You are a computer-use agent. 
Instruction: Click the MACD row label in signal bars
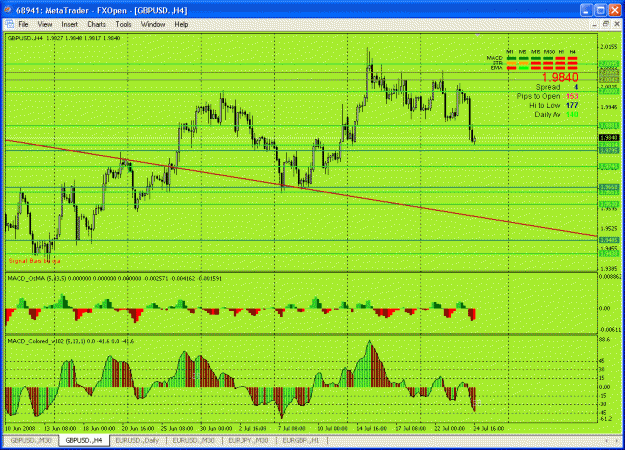pos(495,58)
